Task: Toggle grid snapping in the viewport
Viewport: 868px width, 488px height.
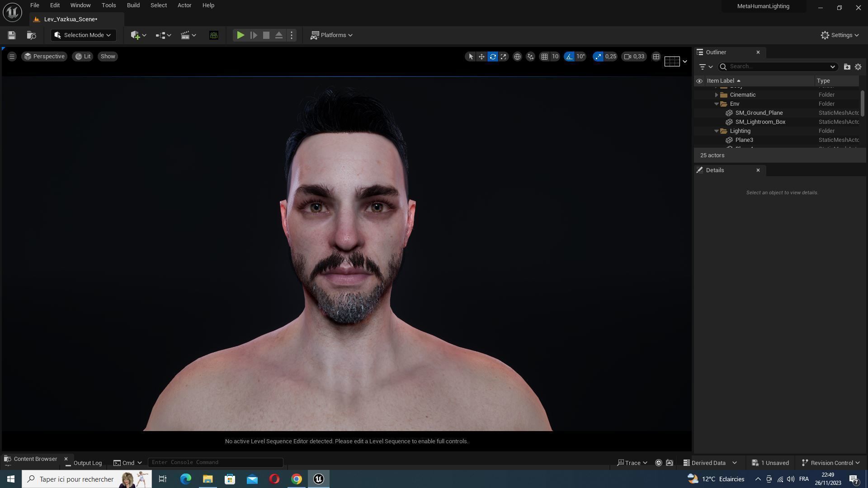Action: click(545, 56)
